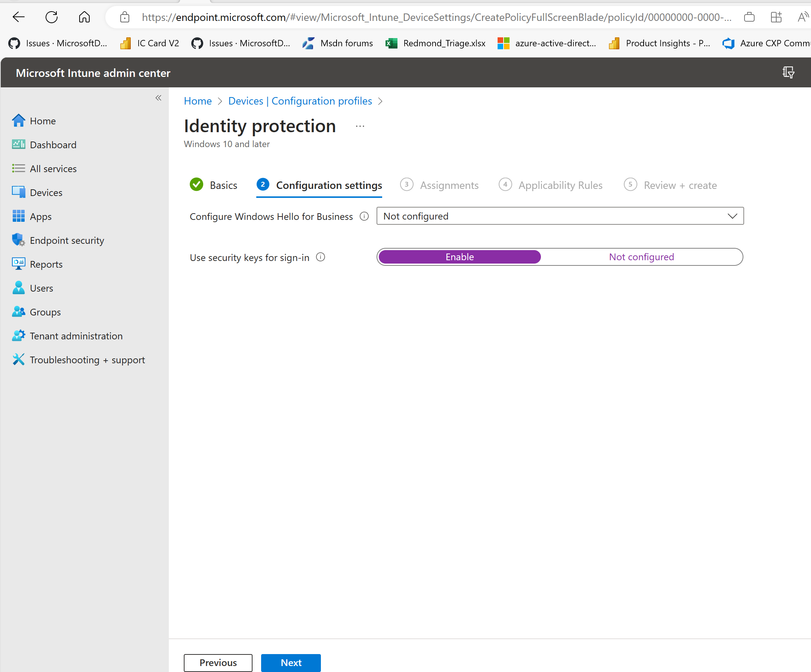Click the Next button
The width and height of the screenshot is (811, 672).
pos(291,663)
